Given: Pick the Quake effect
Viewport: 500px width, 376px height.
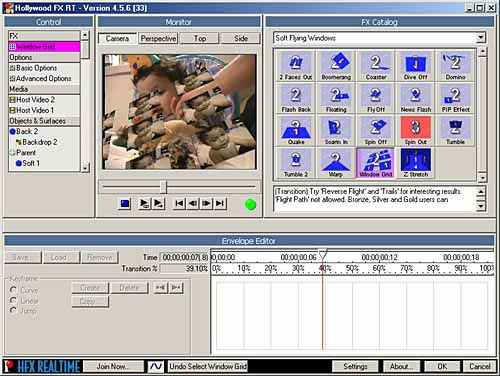Looking at the screenshot, I should click(296, 131).
